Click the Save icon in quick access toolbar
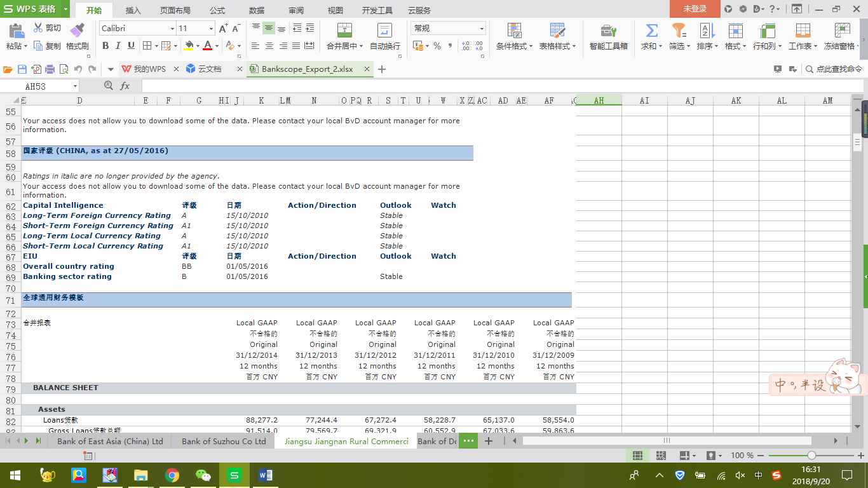Viewport: 868px width, 488px height. 22,69
